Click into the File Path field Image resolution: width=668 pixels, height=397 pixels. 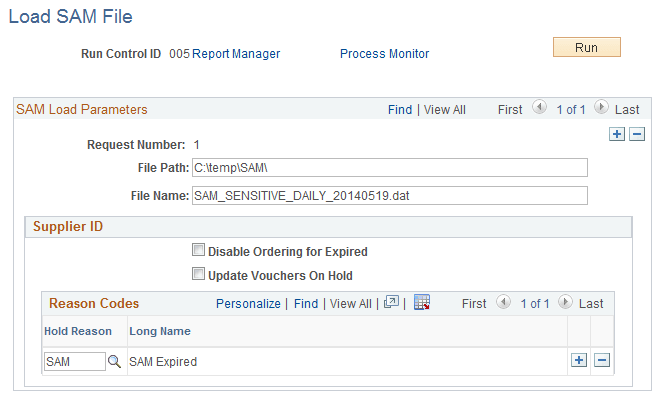(x=390, y=167)
